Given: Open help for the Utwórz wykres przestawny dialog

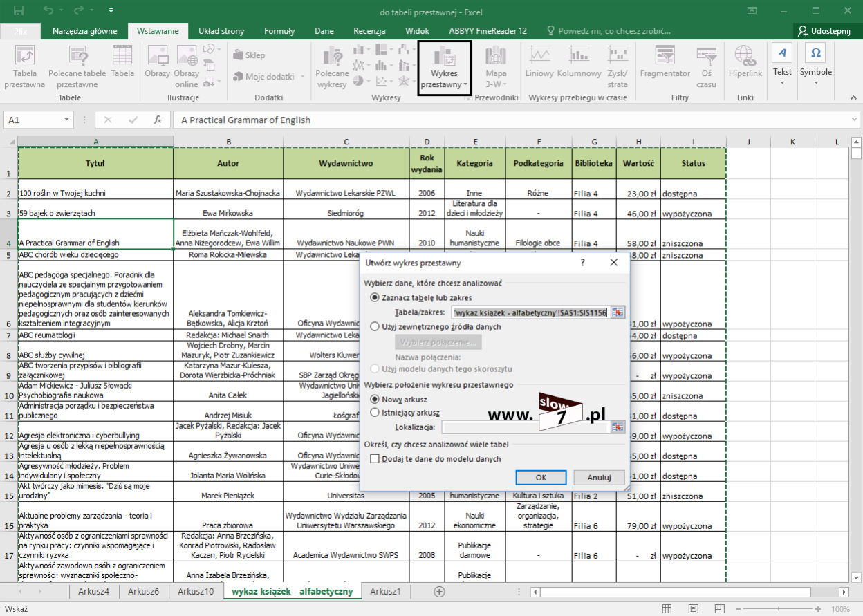Looking at the screenshot, I should [582, 263].
